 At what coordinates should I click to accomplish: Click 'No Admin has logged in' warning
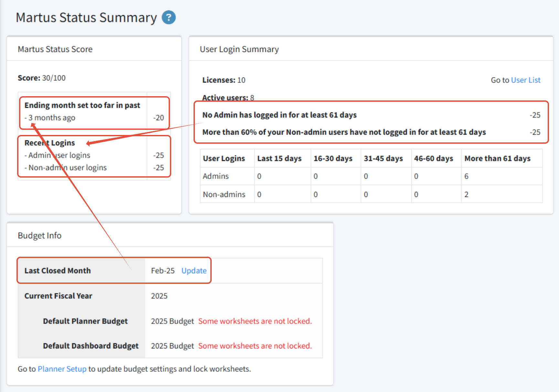click(x=279, y=115)
